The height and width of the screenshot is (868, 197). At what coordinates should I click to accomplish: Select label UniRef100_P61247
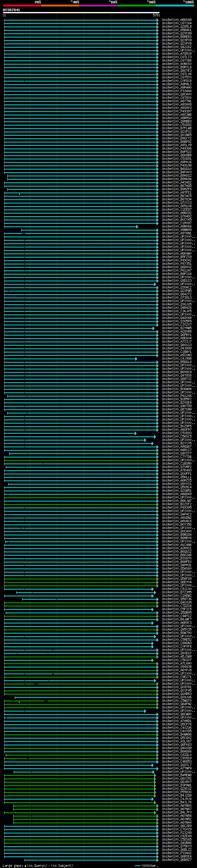coord(177,271)
